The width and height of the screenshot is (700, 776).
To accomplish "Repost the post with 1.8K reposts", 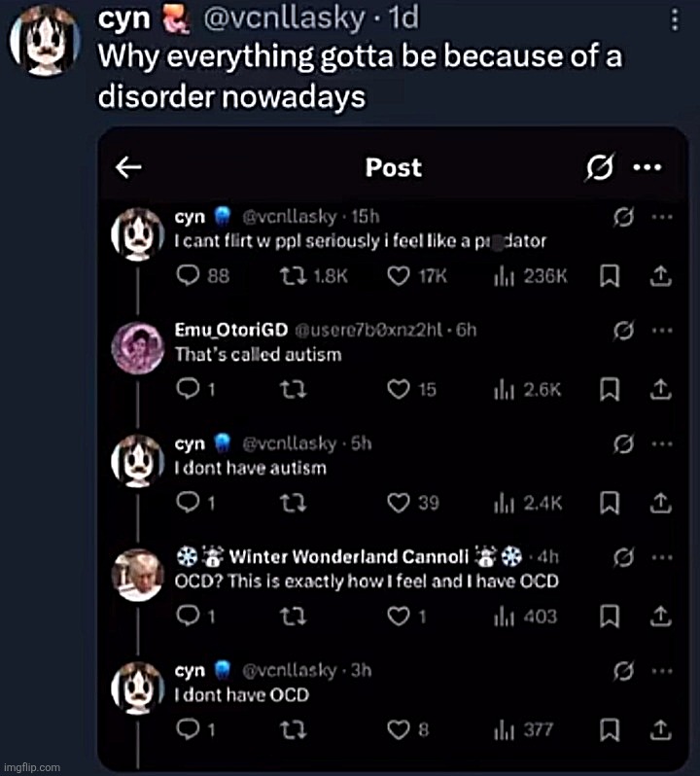I will point(291,276).
